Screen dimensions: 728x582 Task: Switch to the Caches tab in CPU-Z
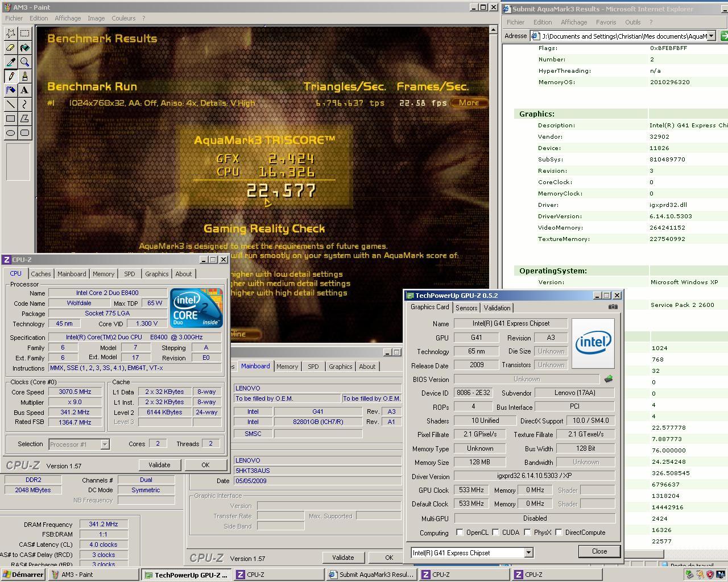click(x=41, y=274)
